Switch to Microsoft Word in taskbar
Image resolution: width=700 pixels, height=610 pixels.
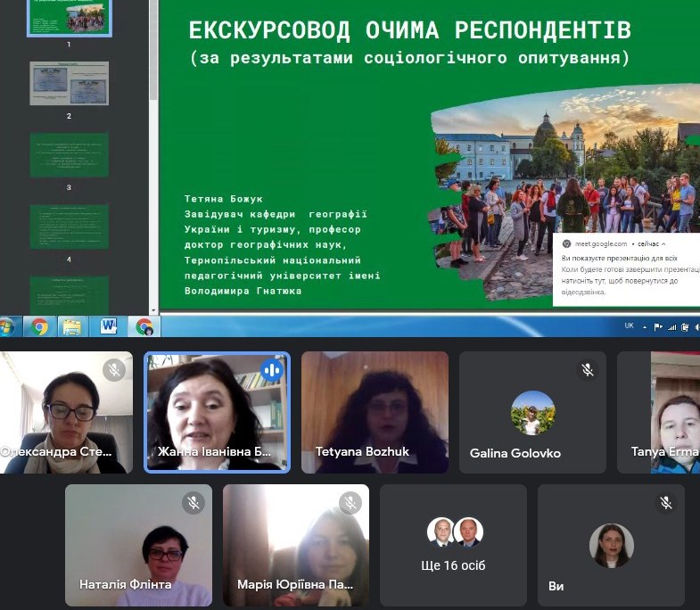[108, 327]
